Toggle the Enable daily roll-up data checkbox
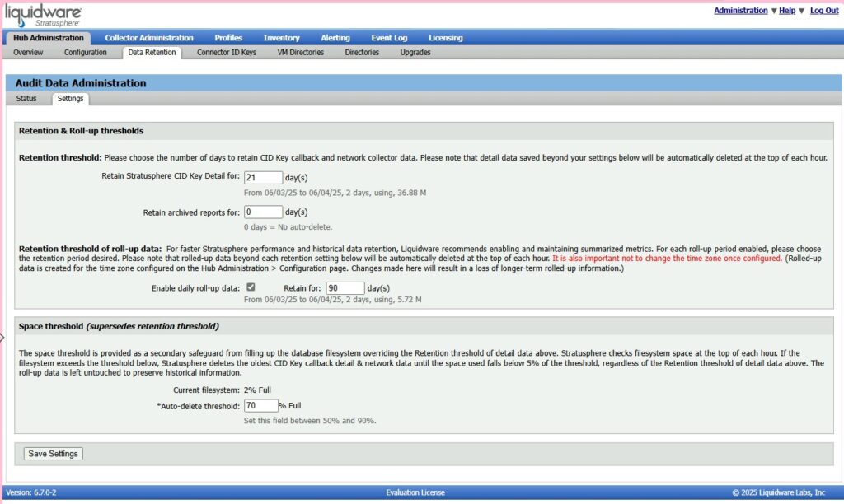Viewport: 844px width, 504px height. pyautogui.click(x=251, y=287)
